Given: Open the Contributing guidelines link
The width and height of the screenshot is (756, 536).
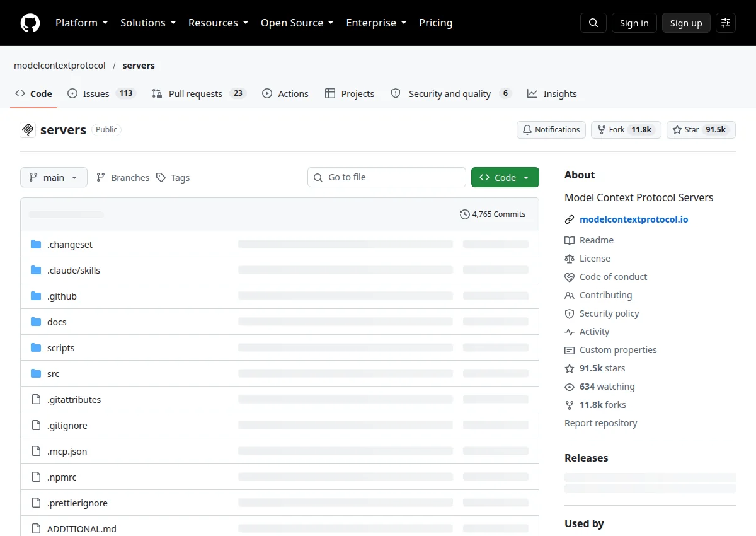Looking at the screenshot, I should (605, 295).
